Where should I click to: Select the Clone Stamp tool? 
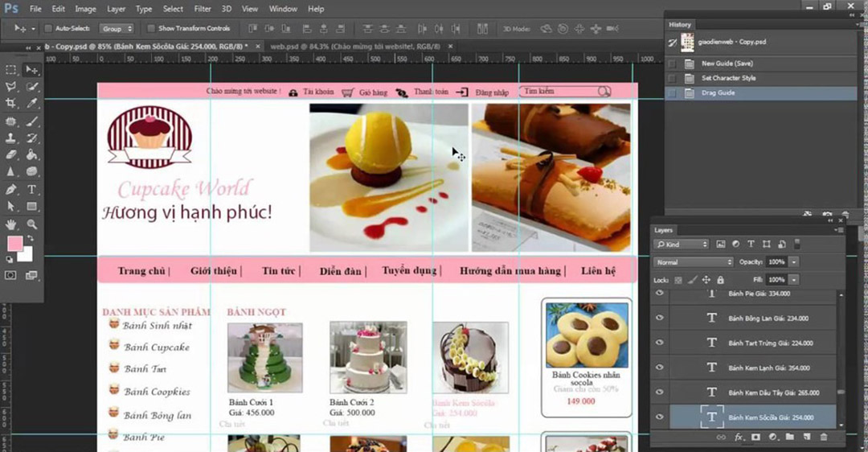[10, 138]
